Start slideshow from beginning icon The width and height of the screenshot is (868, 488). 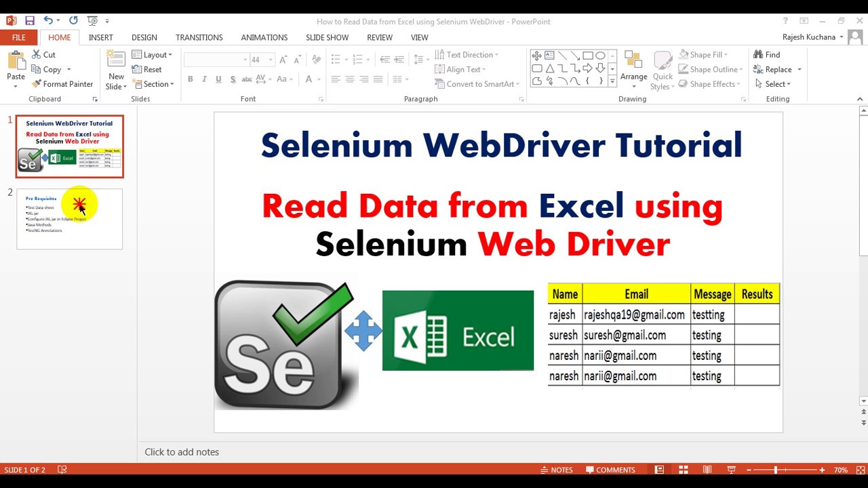click(93, 21)
